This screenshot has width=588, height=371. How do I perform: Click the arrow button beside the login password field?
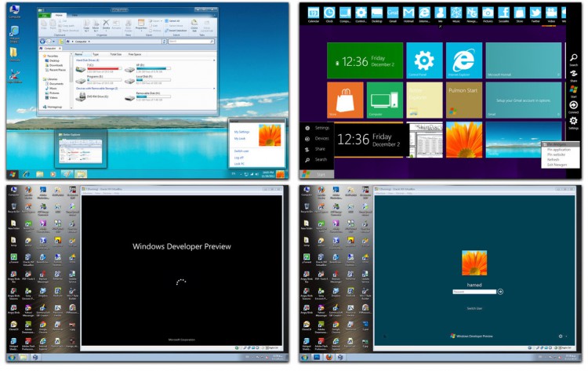500,292
